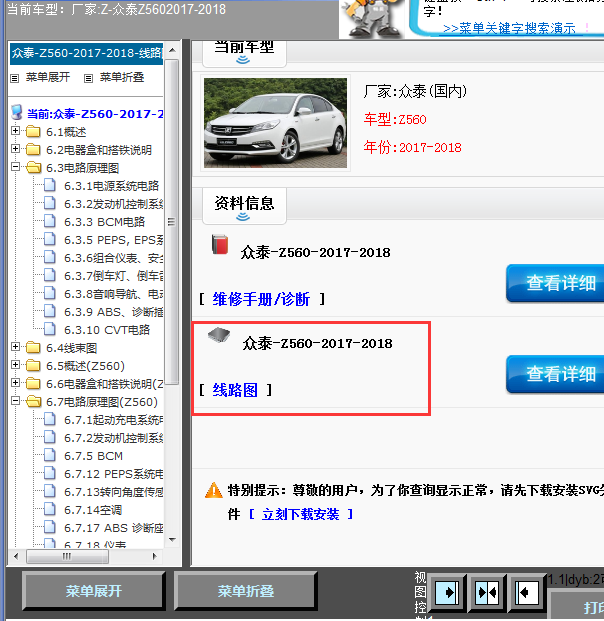Viewport: 604px width, 621px height.
Task: Click the 6.1概述 folder icon
Action: click(33, 131)
